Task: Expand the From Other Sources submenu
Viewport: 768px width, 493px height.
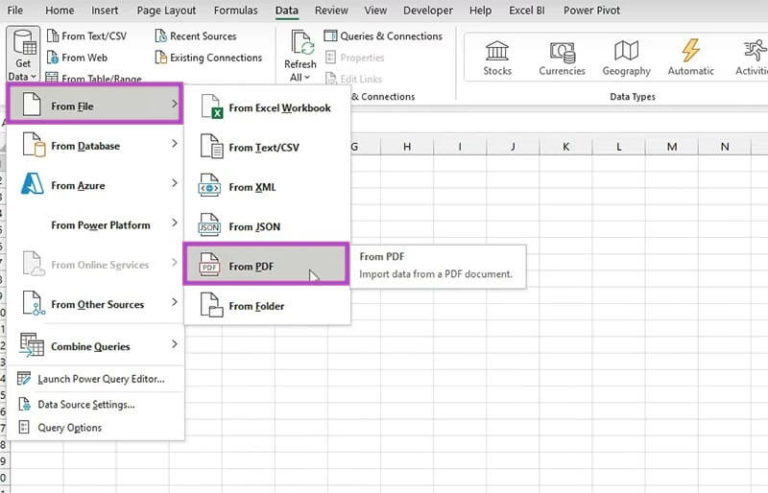Action: (x=96, y=305)
